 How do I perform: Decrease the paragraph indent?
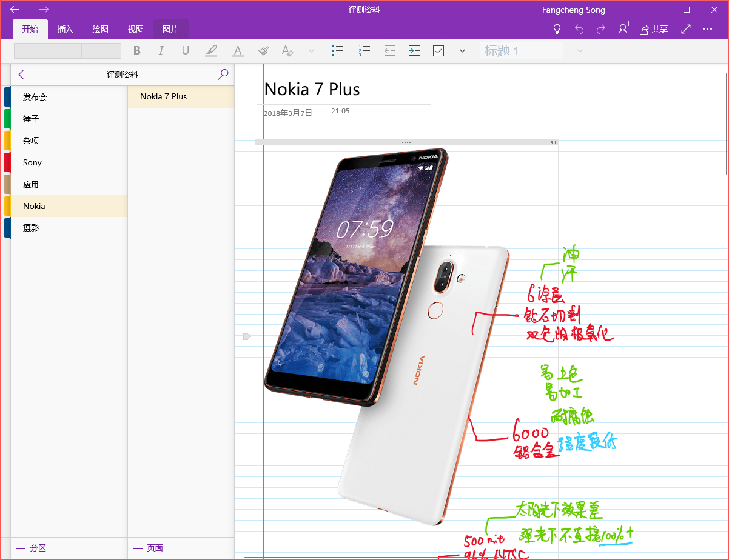(x=390, y=51)
